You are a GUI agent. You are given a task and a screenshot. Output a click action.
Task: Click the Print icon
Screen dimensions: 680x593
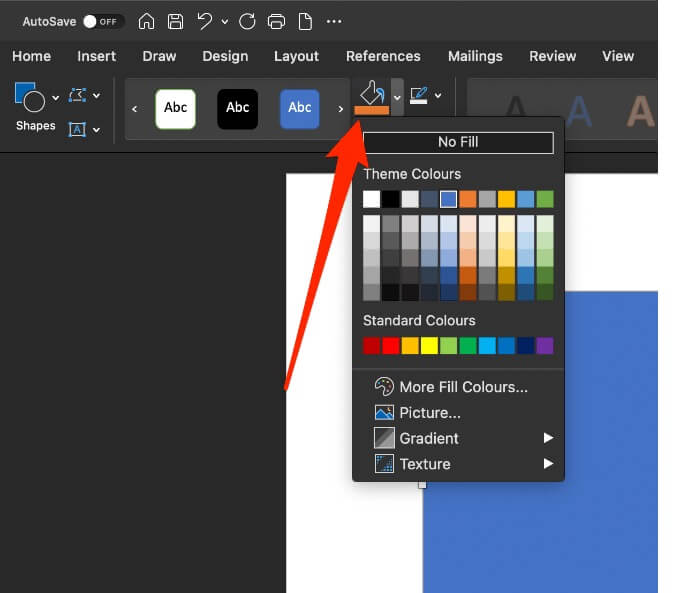[277, 21]
